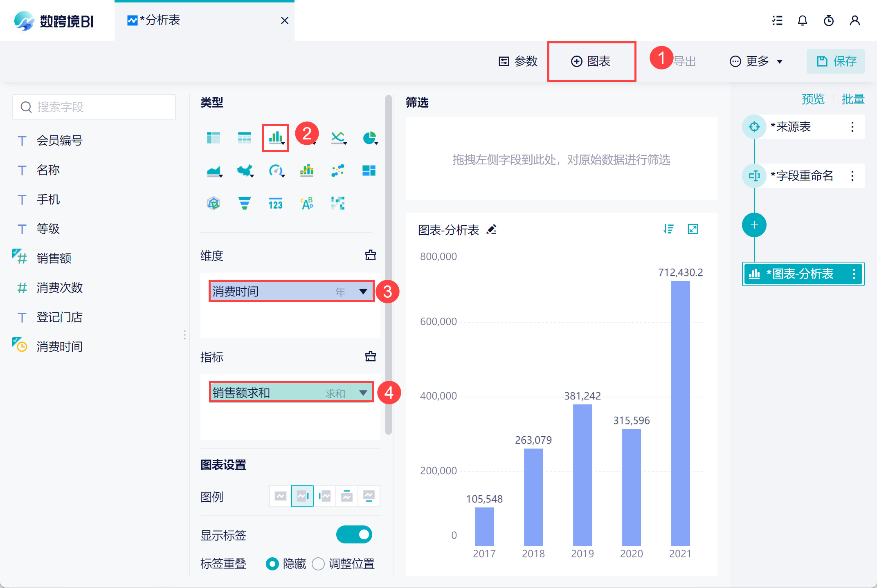877x588 pixels.
Task: Select the 调整位置 radio button
Action: coord(318,564)
